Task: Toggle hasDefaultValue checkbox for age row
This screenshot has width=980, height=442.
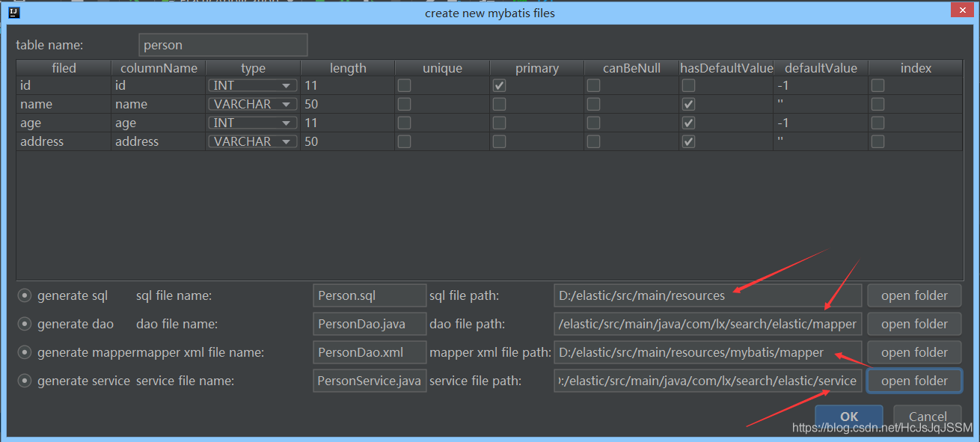Action: (688, 123)
